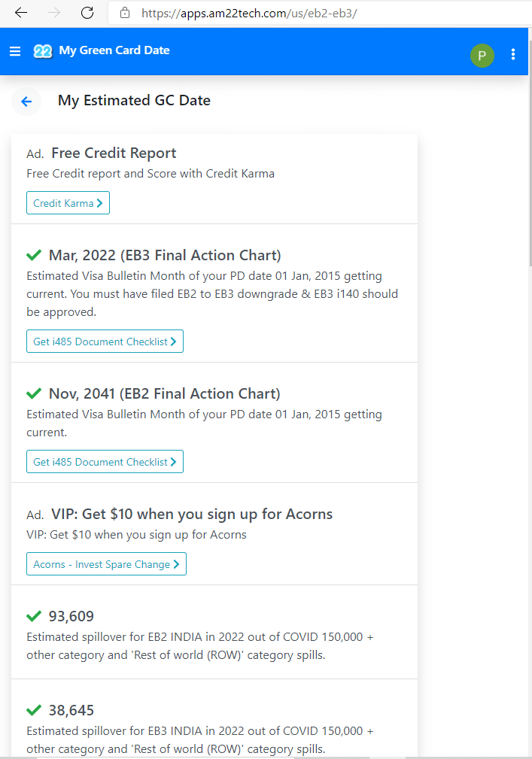Open EB2 Get i485 Document Checklist
This screenshot has width=532, height=759.
click(105, 462)
